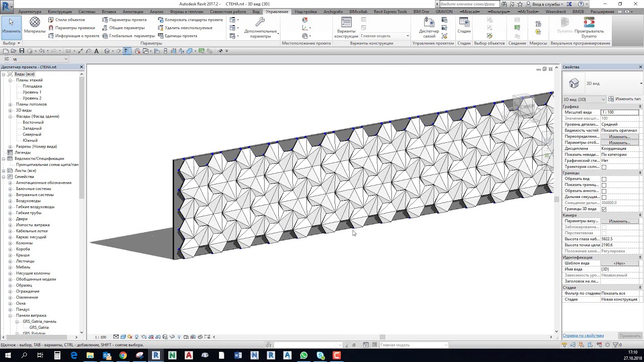Click Удалить неиспользуемые (Purge Unused)
Screen dimensions: 644x362
pos(185,28)
